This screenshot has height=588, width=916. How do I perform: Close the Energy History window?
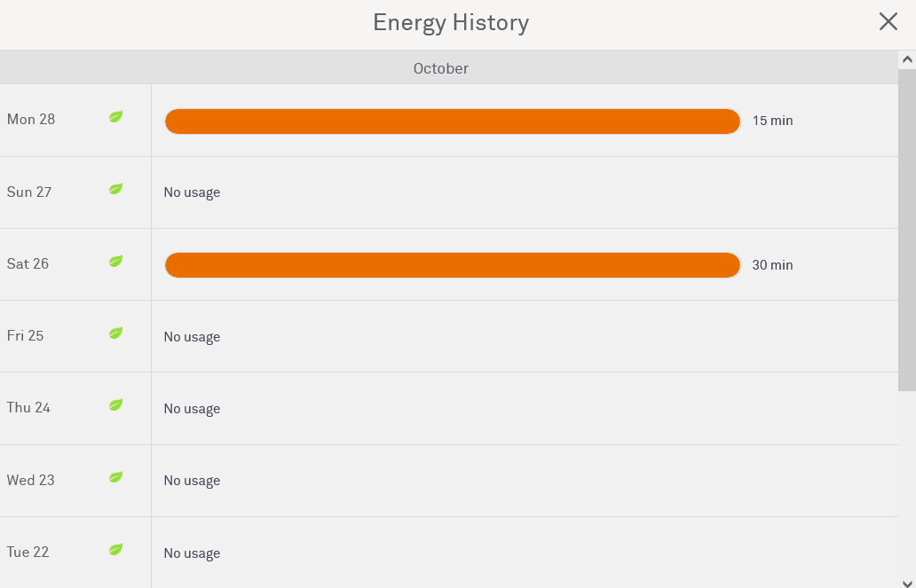pyautogui.click(x=888, y=22)
